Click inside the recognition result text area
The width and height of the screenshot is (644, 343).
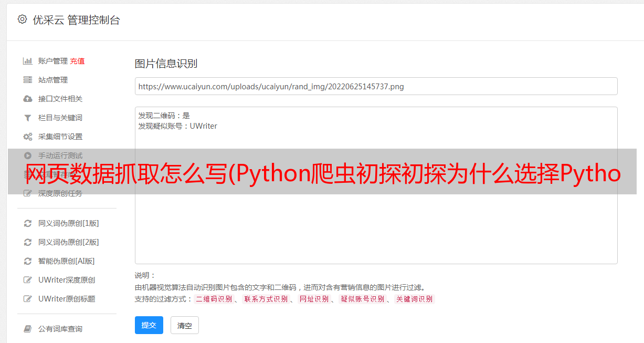[376, 185]
